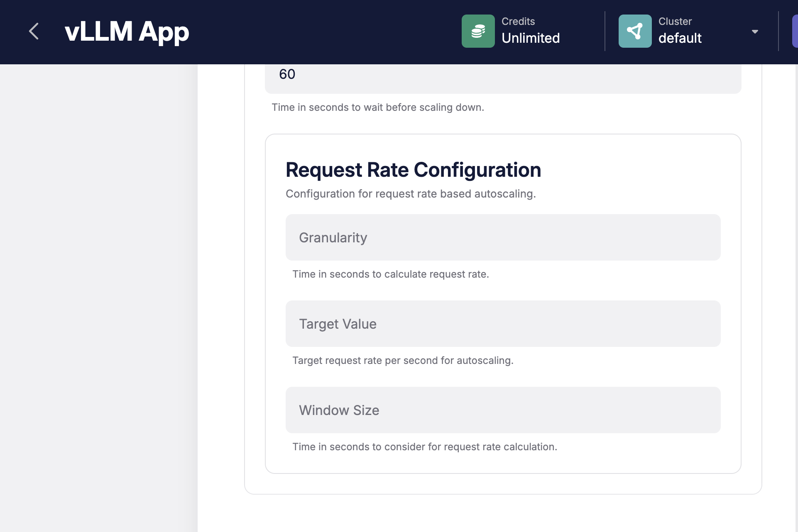Click the green Credits coins icon
The width and height of the screenshot is (798, 532).
point(478,32)
